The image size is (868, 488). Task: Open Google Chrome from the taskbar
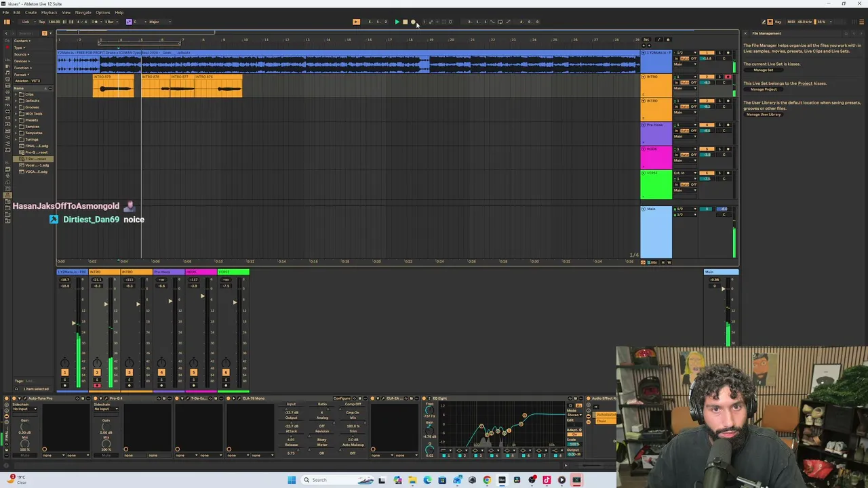(487, 480)
